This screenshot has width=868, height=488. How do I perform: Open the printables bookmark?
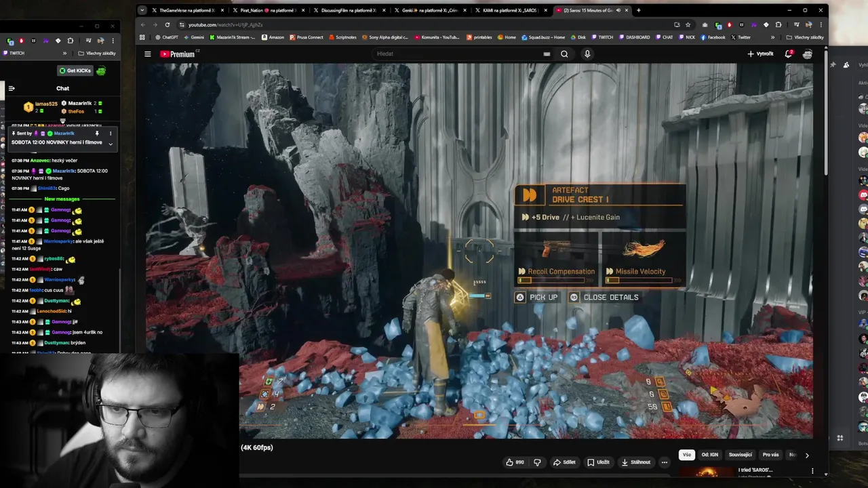tap(479, 37)
